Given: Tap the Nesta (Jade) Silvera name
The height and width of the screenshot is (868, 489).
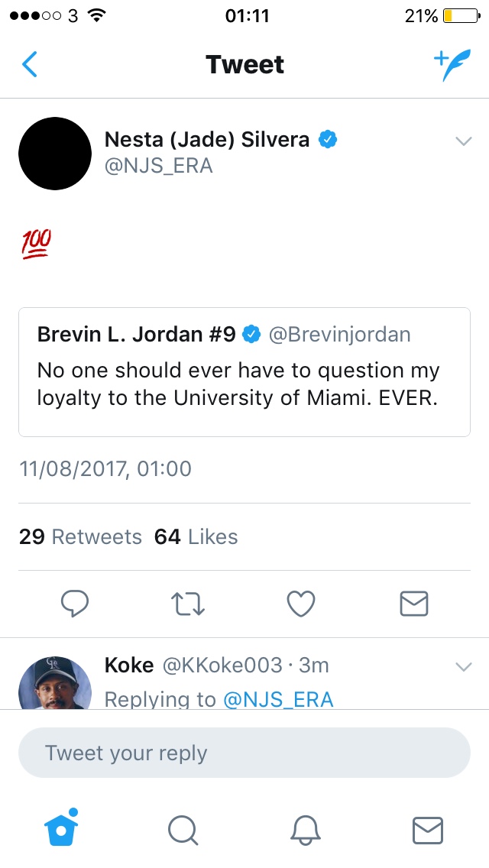Looking at the screenshot, I should [207, 139].
